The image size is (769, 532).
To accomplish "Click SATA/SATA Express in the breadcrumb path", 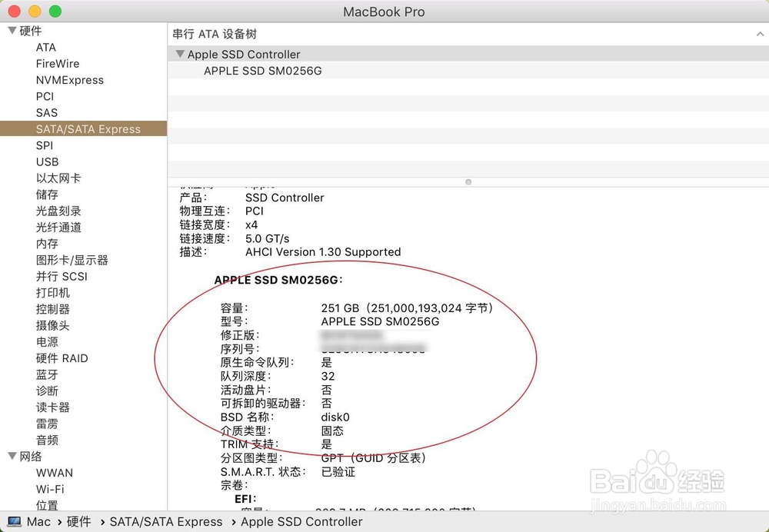I will point(166,522).
